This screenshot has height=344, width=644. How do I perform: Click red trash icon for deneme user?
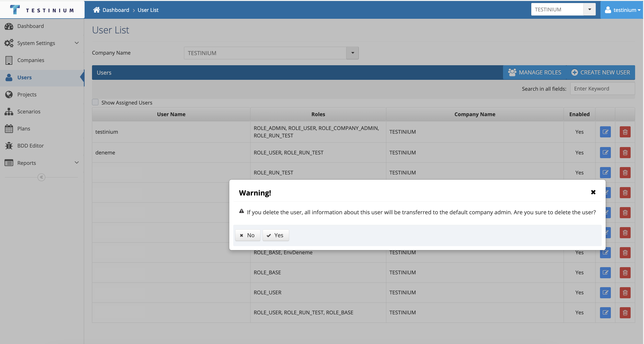tap(625, 153)
